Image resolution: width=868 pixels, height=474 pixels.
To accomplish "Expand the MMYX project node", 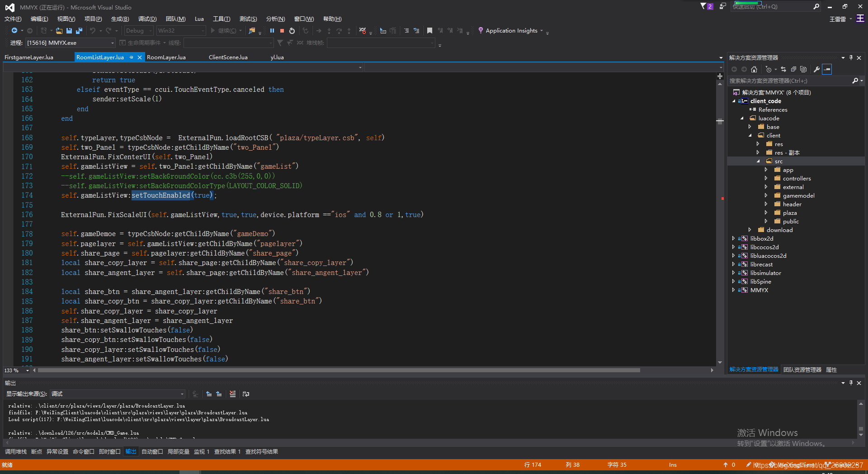I will click(x=733, y=290).
